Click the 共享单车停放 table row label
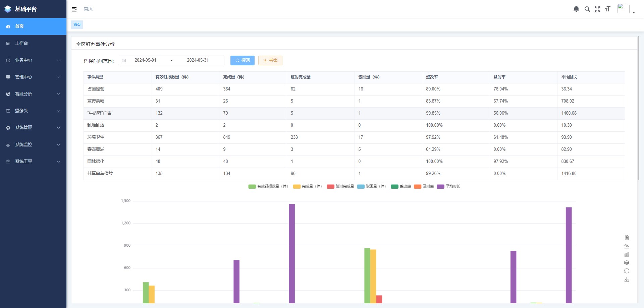The image size is (644, 308). pyautogui.click(x=100, y=174)
